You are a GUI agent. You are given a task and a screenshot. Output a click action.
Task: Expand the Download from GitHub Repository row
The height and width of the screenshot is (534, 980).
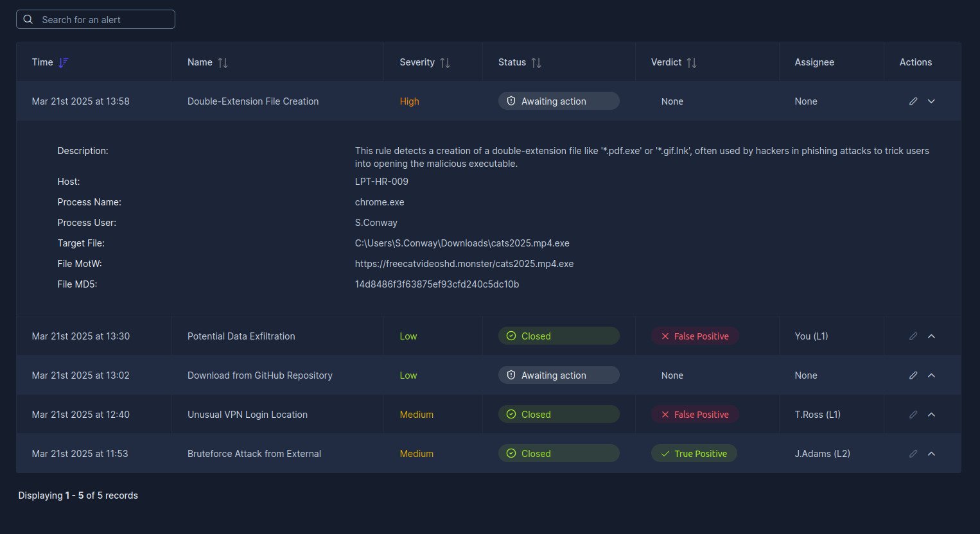pyautogui.click(x=931, y=375)
